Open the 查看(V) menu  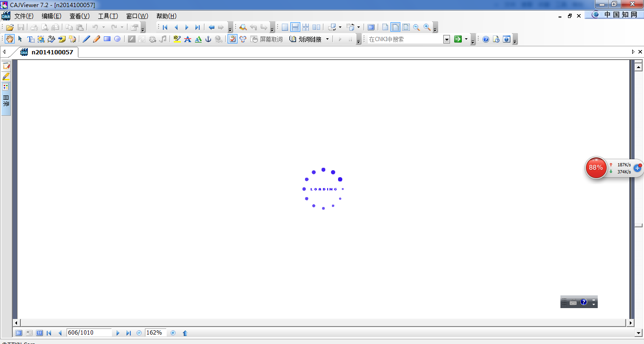[79, 16]
